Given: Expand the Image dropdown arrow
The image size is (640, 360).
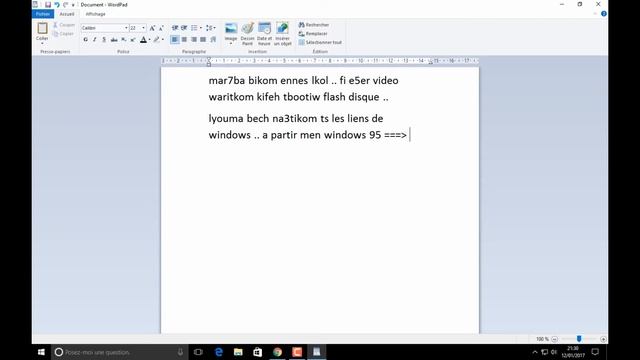Looking at the screenshot, I should click(x=231, y=43).
